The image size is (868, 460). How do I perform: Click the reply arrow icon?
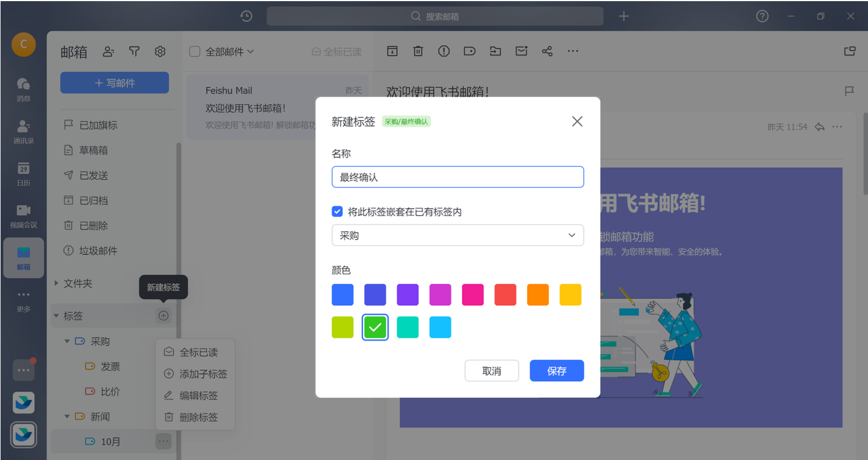point(819,127)
